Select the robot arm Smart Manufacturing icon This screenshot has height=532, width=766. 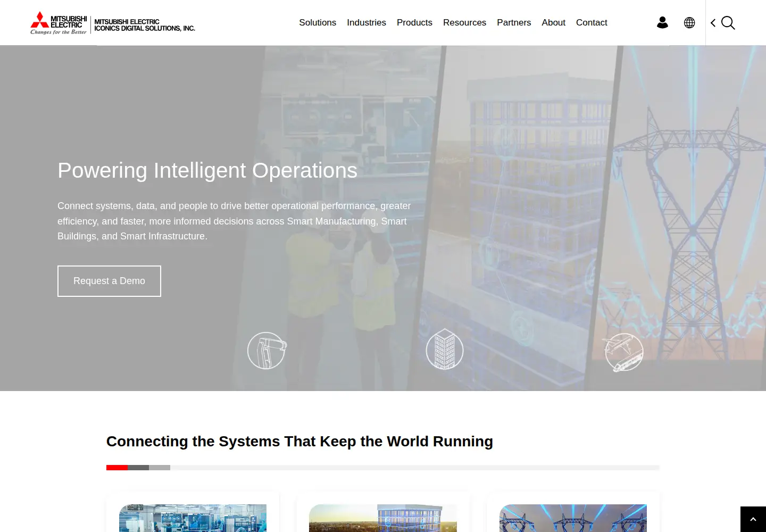pyautogui.click(x=267, y=350)
